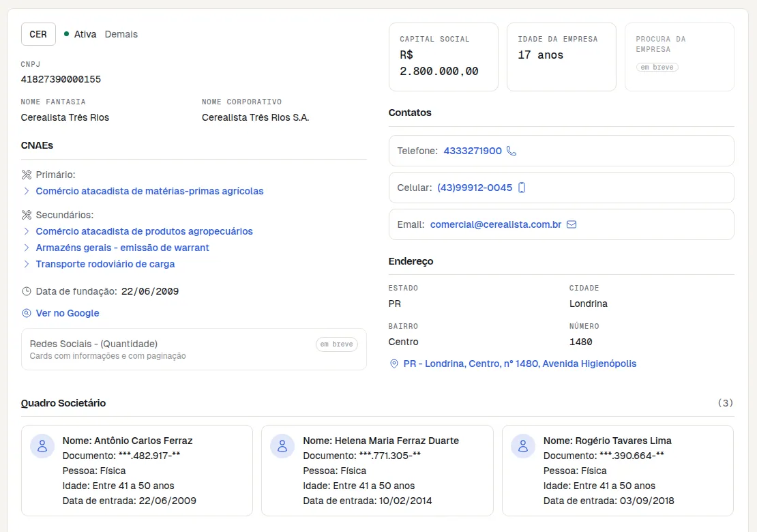This screenshot has width=757, height=532.
Task: Click the Demais label
Action: pyautogui.click(x=121, y=34)
